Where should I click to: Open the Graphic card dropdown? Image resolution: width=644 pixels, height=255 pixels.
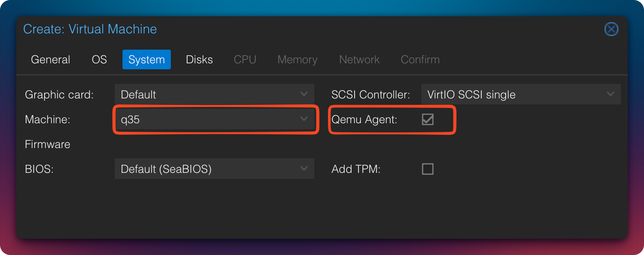tap(304, 94)
